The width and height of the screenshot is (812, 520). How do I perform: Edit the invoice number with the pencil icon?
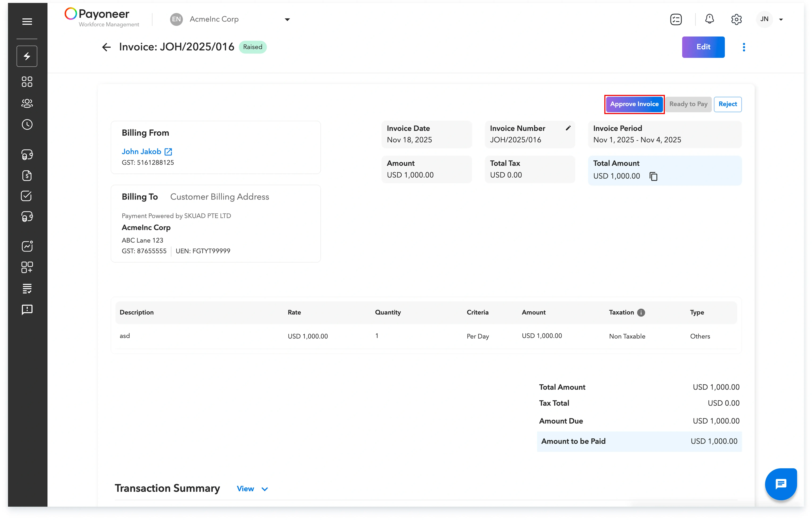(x=568, y=128)
